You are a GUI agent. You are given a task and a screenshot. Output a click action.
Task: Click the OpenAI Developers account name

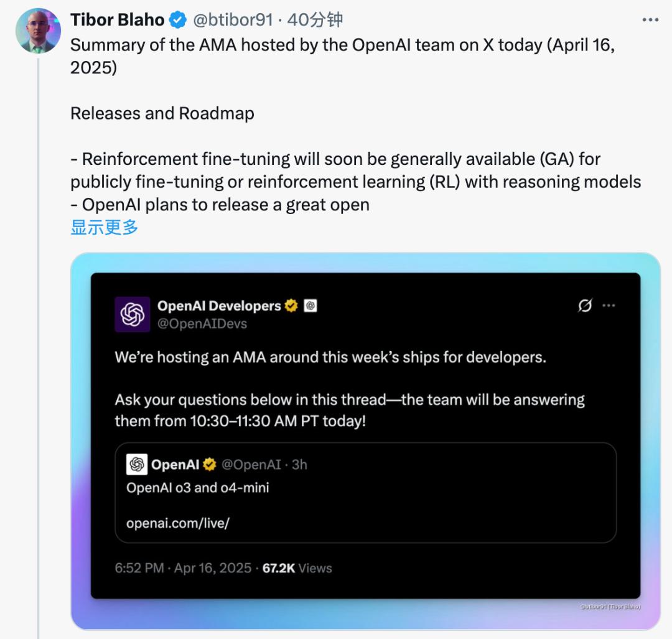(x=219, y=306)
